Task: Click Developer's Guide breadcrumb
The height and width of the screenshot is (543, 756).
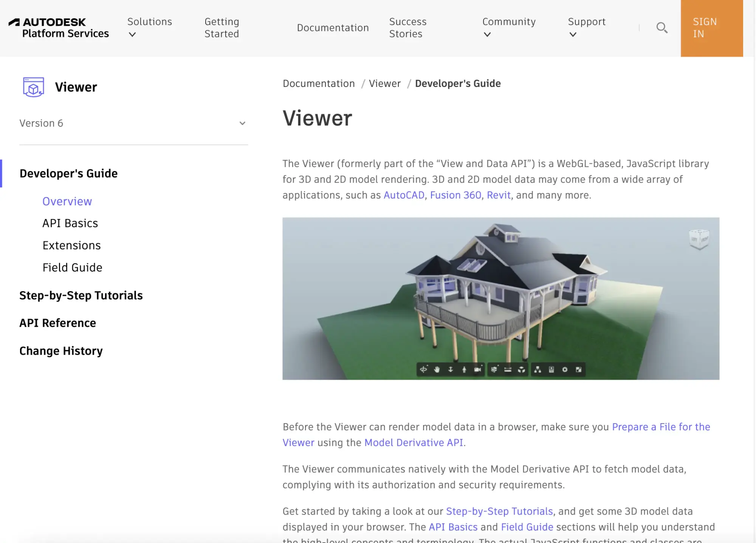Action: [x=458, y=84]
